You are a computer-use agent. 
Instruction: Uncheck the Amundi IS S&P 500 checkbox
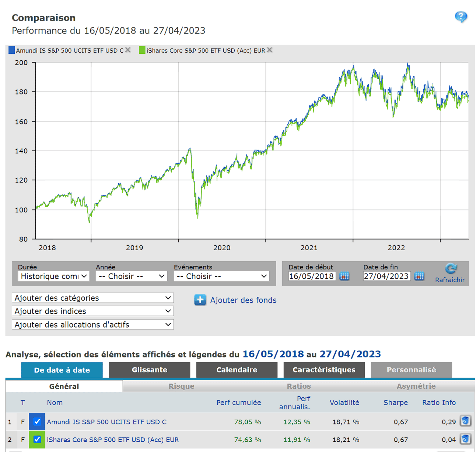point(36,421)
